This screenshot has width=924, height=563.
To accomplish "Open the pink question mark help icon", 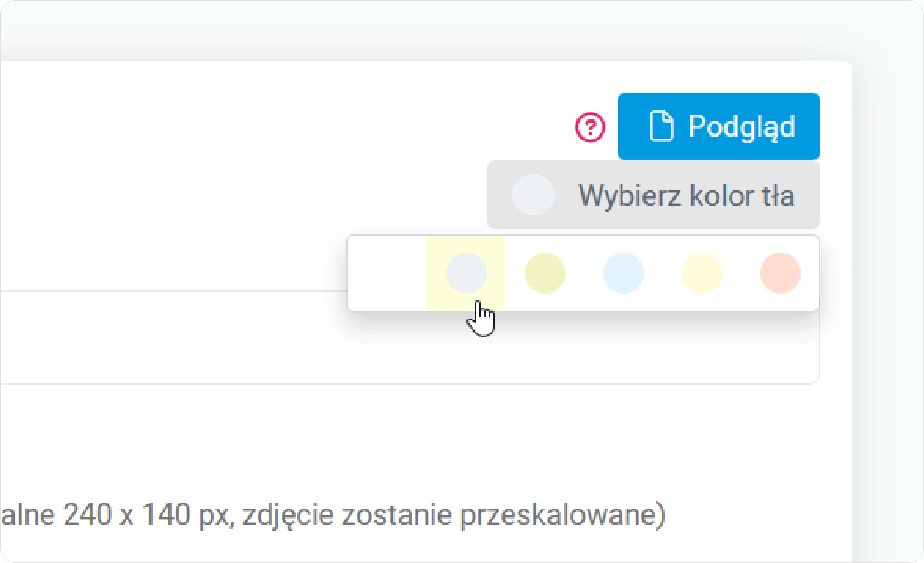I will point(590,126).
